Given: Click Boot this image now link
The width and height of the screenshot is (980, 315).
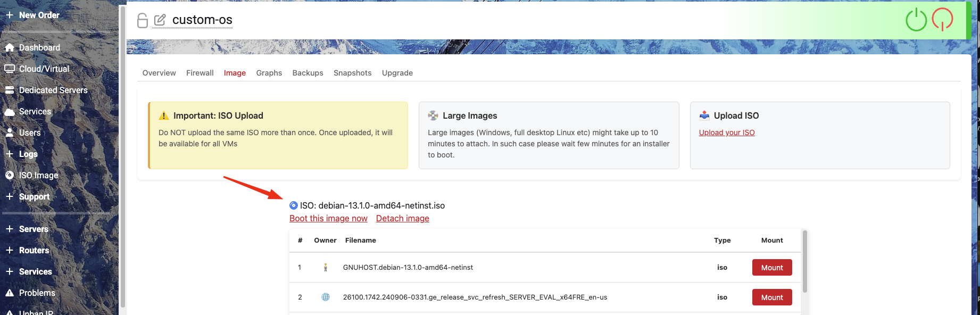Looking at the screenshot, I should pos(328,218).
